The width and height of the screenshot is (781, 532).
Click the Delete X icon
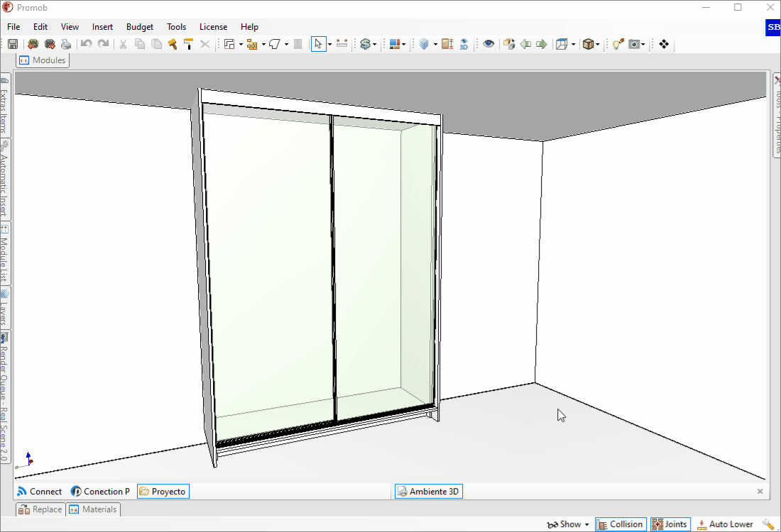(x=204, y=44)
